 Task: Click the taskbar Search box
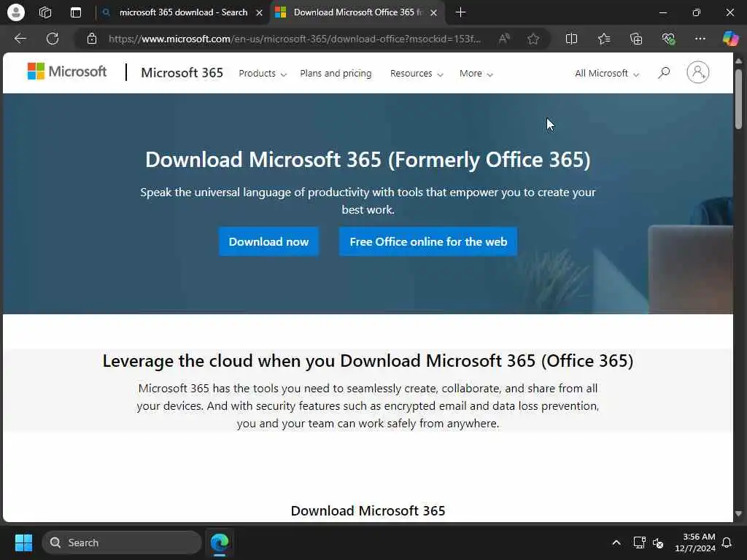pyautogui.click(x=122, y=542)
